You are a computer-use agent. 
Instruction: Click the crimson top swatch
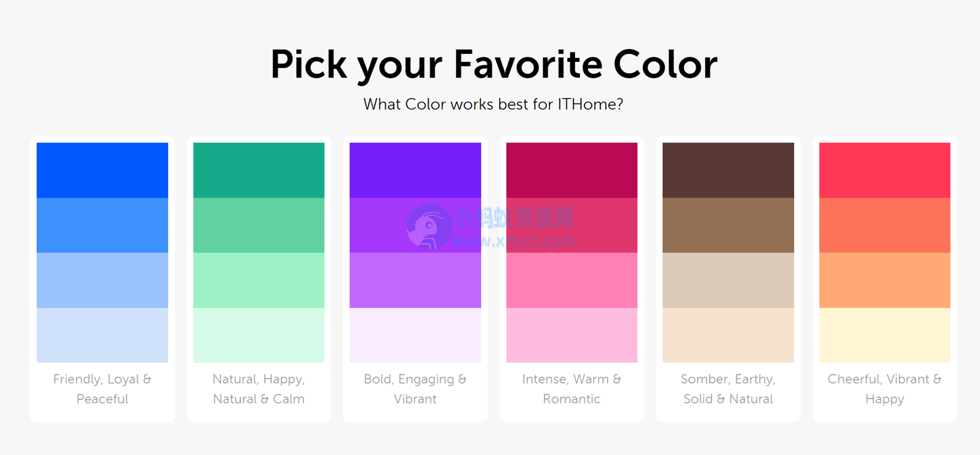point(572,170)
